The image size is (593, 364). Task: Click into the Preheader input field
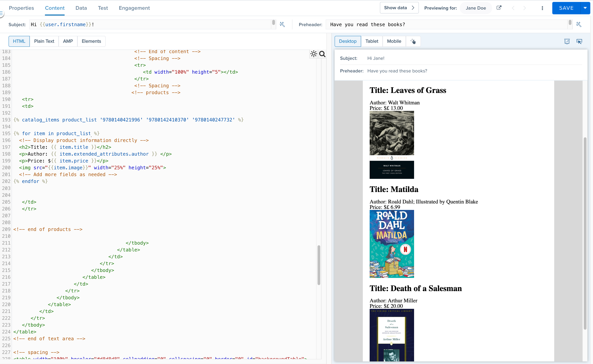(447, 24)
